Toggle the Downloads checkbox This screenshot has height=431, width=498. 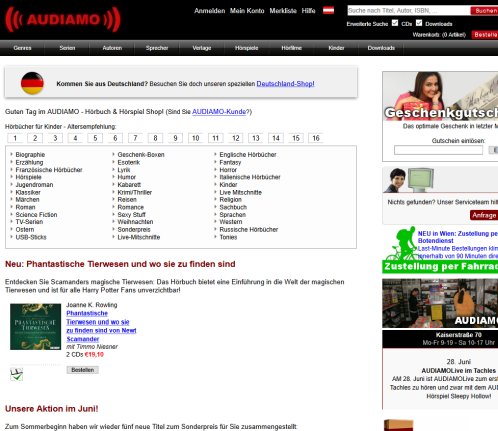coord(419,23)
